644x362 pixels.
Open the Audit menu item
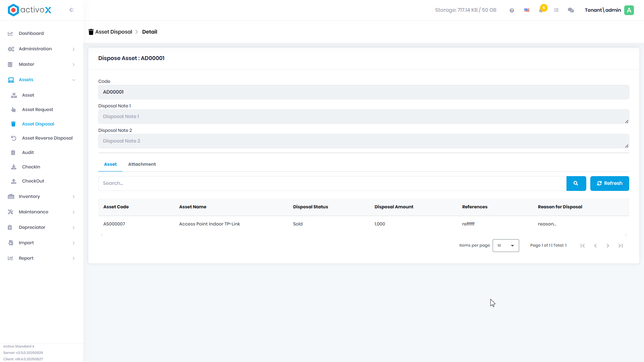[x=28, y=153]
